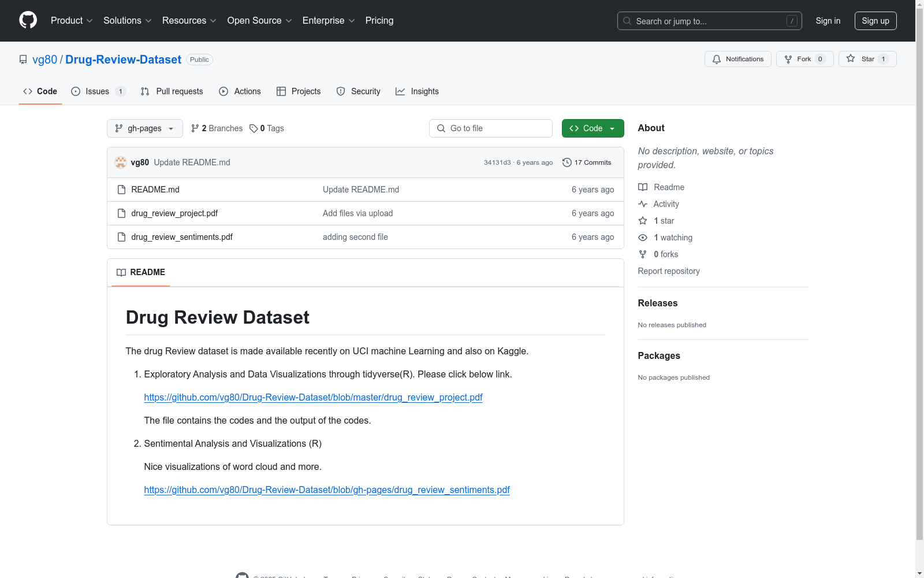This screenshot has width=924, height=578.
Task: Focus the Search or jump to field
Action: click(710, 21)
